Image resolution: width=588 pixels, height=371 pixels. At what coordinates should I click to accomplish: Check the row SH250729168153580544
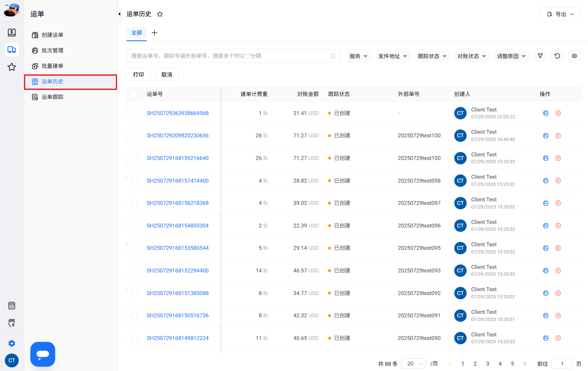coord(134,248)
